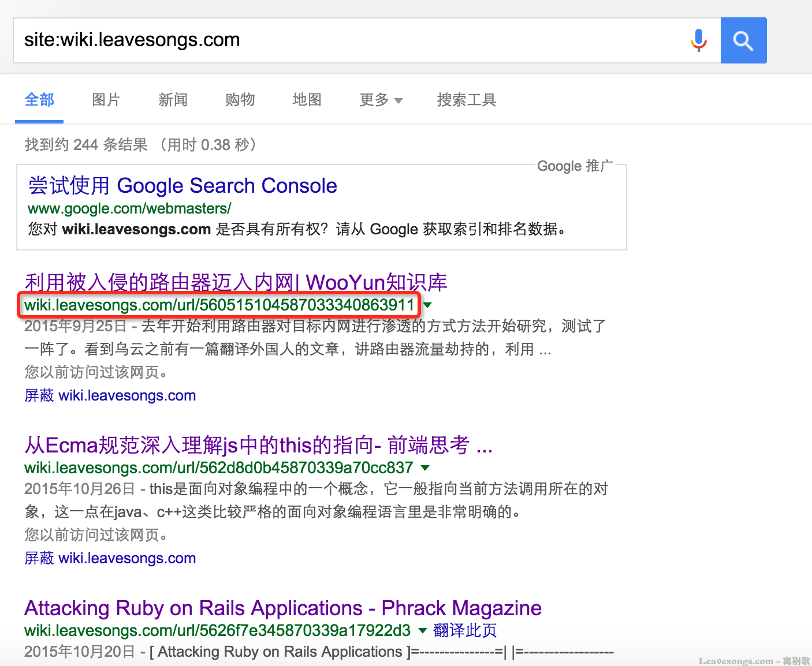Screen dimensions: 812x666
Task: Click 屏蔽 wiki.leavesongs.com under Ecma result
Action: 110,558
